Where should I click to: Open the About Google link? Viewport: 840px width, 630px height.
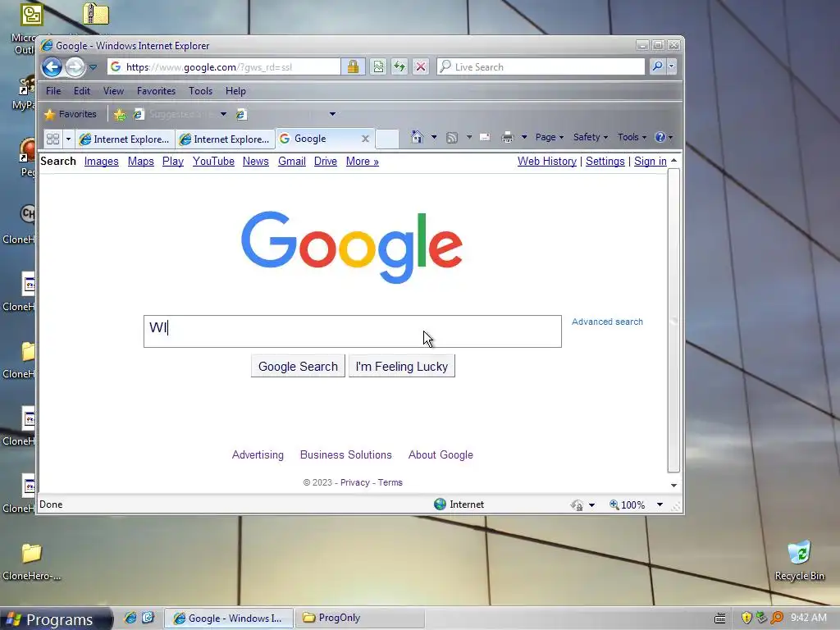click(x=441, y=454)
